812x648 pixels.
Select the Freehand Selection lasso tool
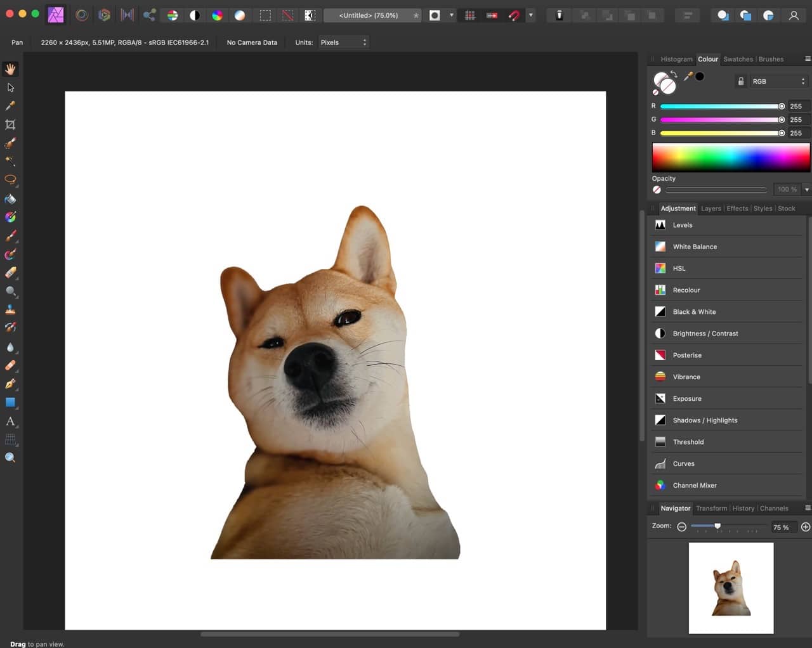pos(10,179)
